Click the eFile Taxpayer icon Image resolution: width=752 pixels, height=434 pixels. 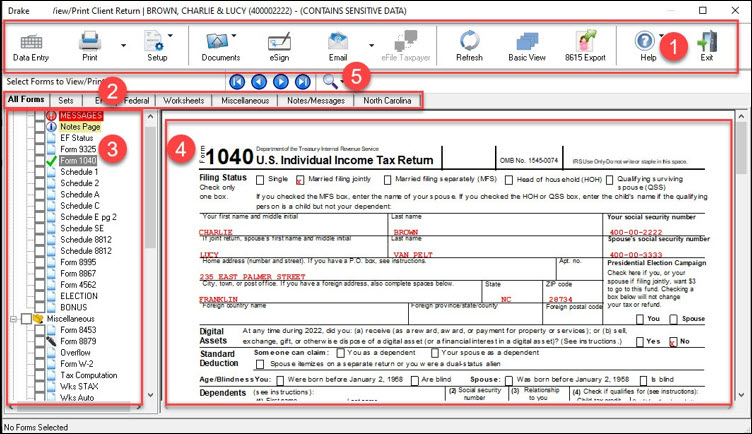pyautogui.click(x=406, y=41)
